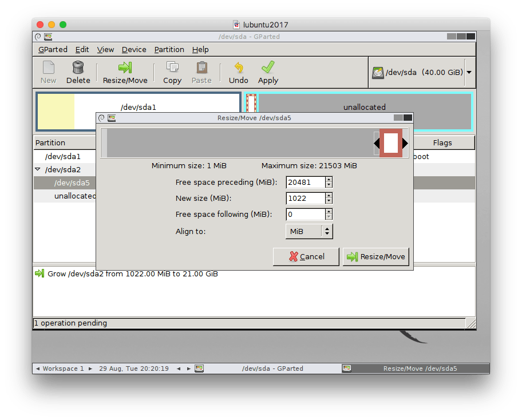The height and width of the screenshot is (420, 522).
Task: Click the white partition block in resize bar
Action: tap(391, 143)
